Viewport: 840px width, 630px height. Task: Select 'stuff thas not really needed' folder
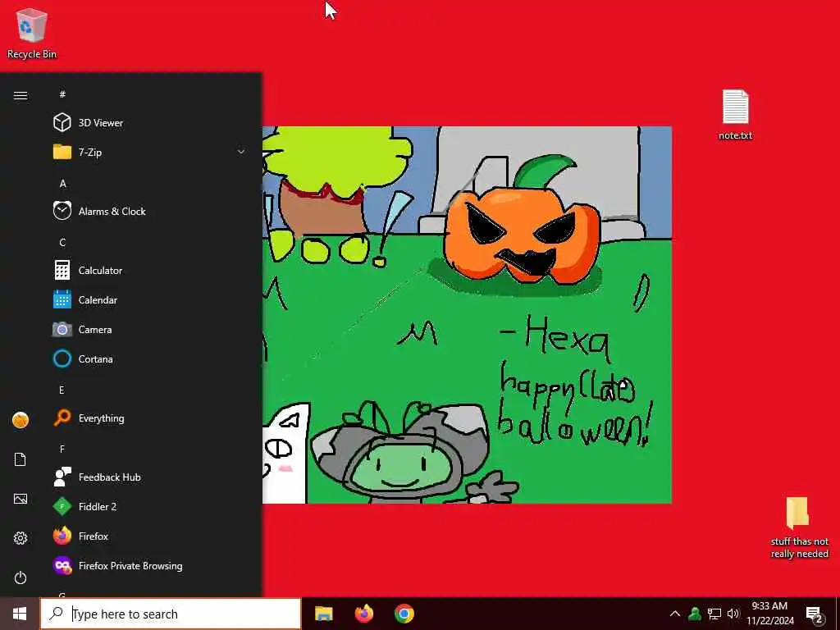[799, 527]
